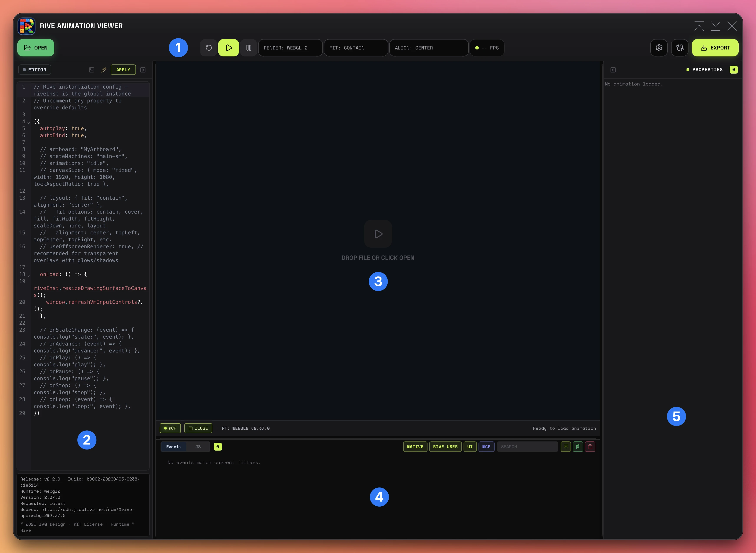Toggle the UI event filter
The height and width of the screenshot is (553, 756).
[x=470, y=447]
